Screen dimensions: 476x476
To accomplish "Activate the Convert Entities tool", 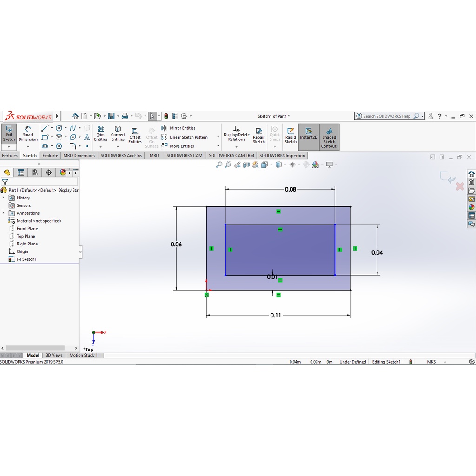I will click(x=118, y=133).
